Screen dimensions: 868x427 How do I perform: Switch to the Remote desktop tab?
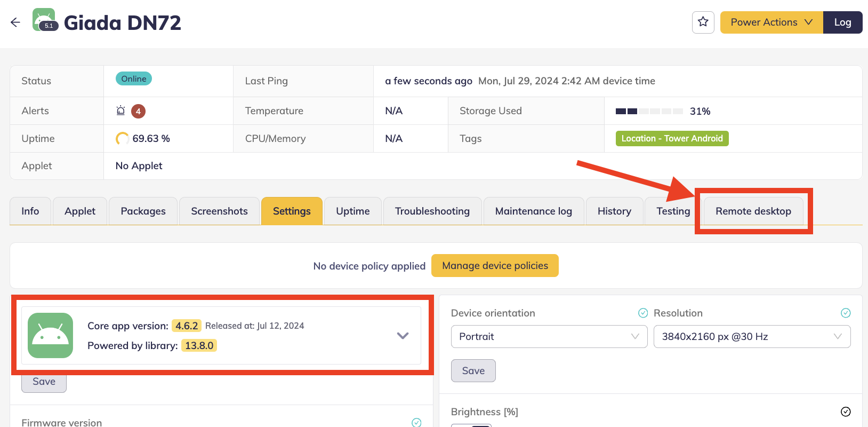753,211
